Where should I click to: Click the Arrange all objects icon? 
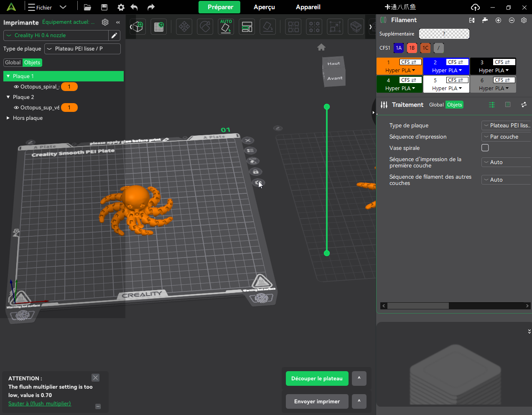pos(247,27)
